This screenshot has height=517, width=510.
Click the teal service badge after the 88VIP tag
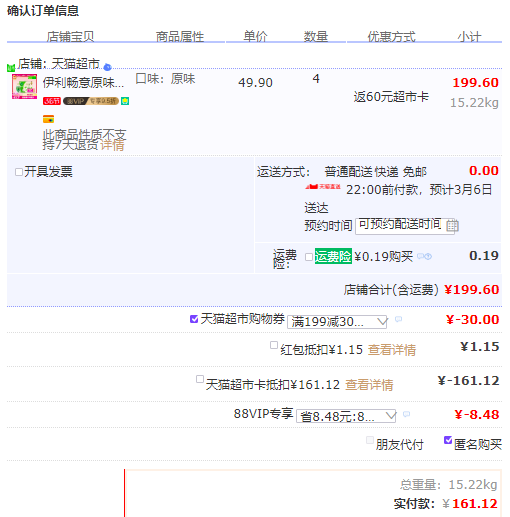(x=125, y=101)
